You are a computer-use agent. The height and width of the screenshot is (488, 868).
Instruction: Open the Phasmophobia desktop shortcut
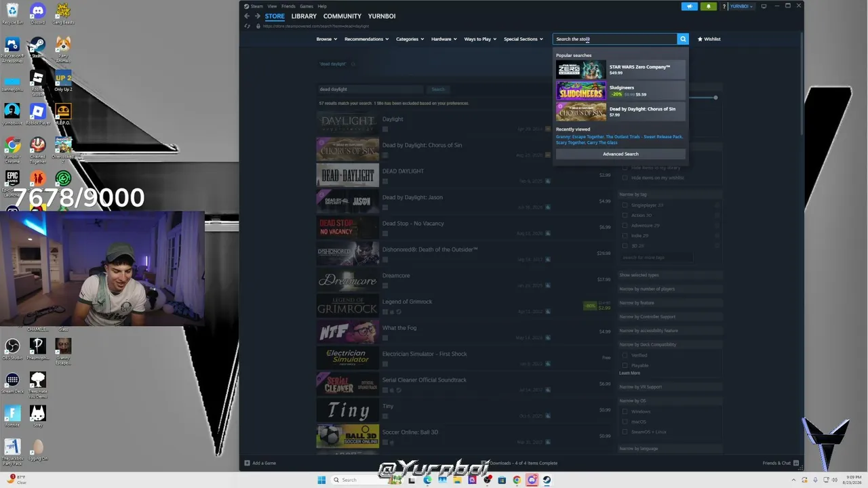[37, 348]
